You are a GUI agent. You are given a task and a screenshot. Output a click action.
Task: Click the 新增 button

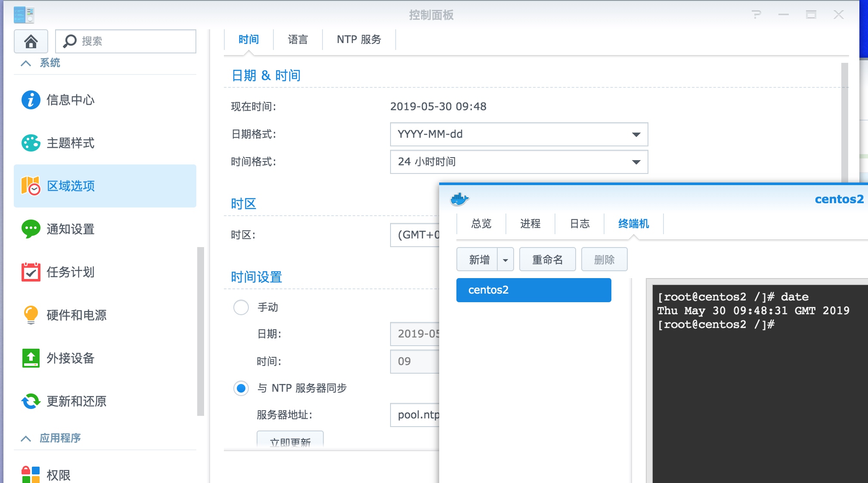477,260
